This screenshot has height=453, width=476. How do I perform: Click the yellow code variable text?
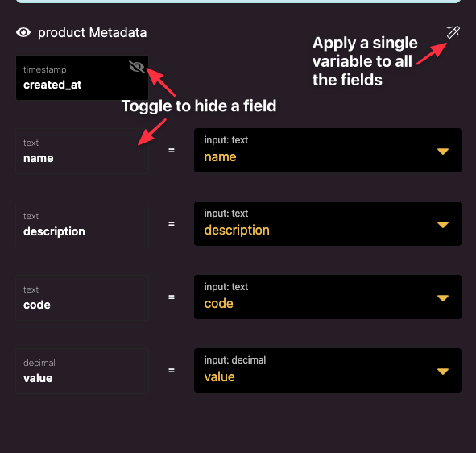[218, 304]
